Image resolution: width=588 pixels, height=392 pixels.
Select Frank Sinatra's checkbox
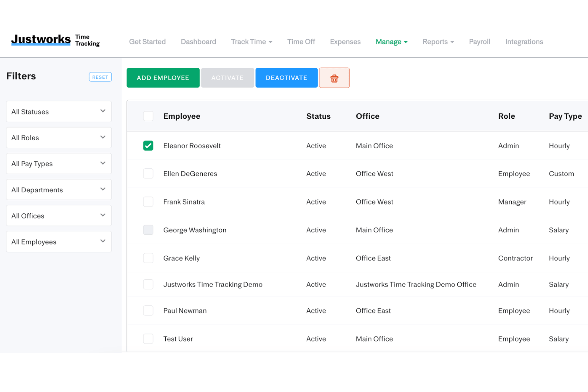tap(148, 202)
